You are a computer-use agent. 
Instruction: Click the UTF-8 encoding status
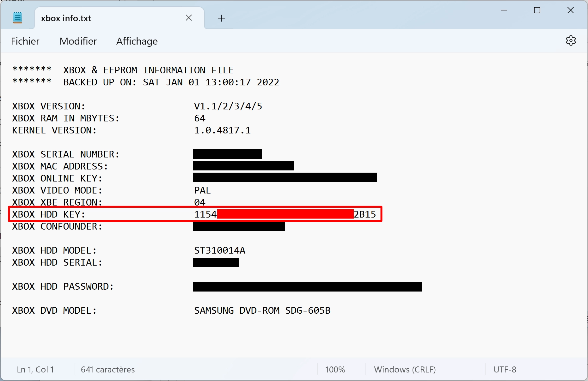(x=505, y=370)
